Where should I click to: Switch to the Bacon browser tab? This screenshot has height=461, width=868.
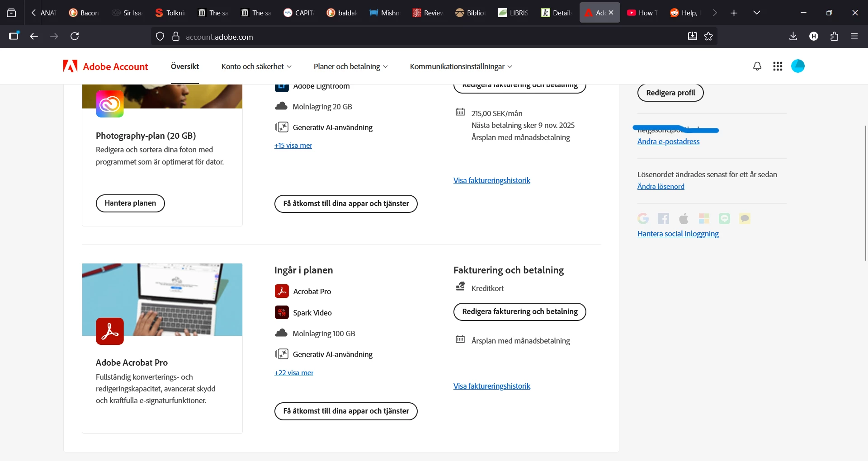[84, 13]
